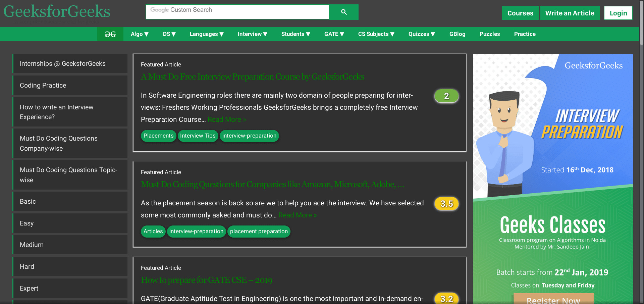Click the yellow rating badge showing 3.5
Screen dimensions: 644x304
click(446, 204)
